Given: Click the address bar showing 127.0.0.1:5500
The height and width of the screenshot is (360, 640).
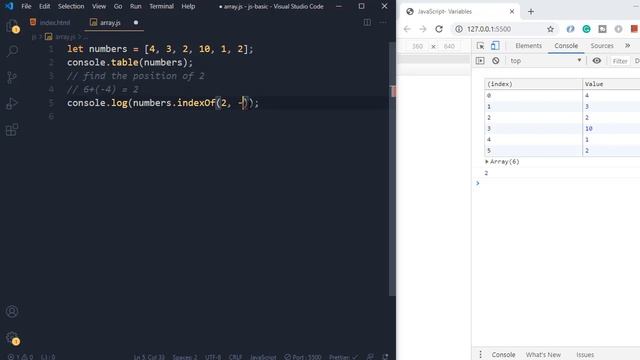Looking at the screenshot, I should [x=504, y=29].
